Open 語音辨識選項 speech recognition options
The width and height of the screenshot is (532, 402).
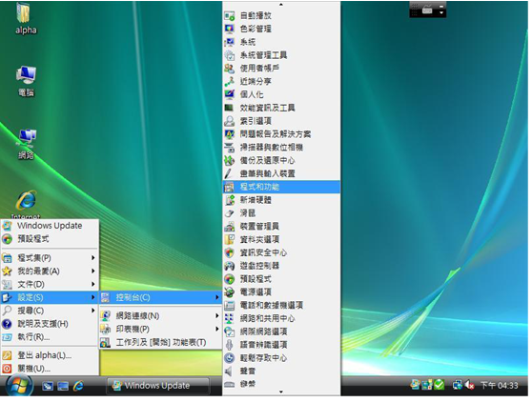281,345
